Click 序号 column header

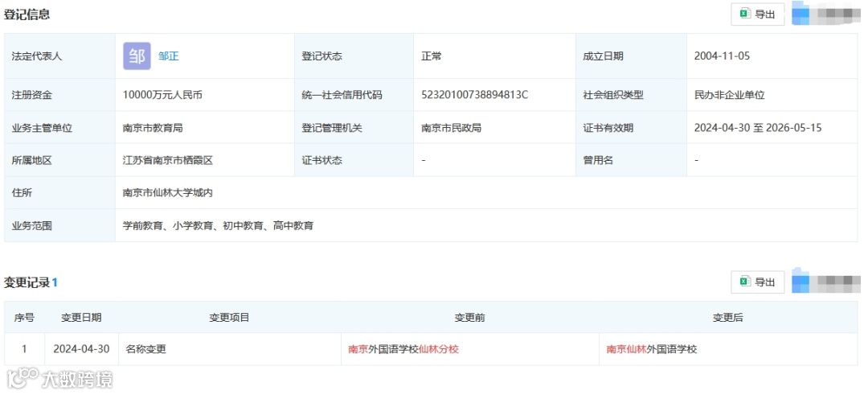tap(24, 318)
